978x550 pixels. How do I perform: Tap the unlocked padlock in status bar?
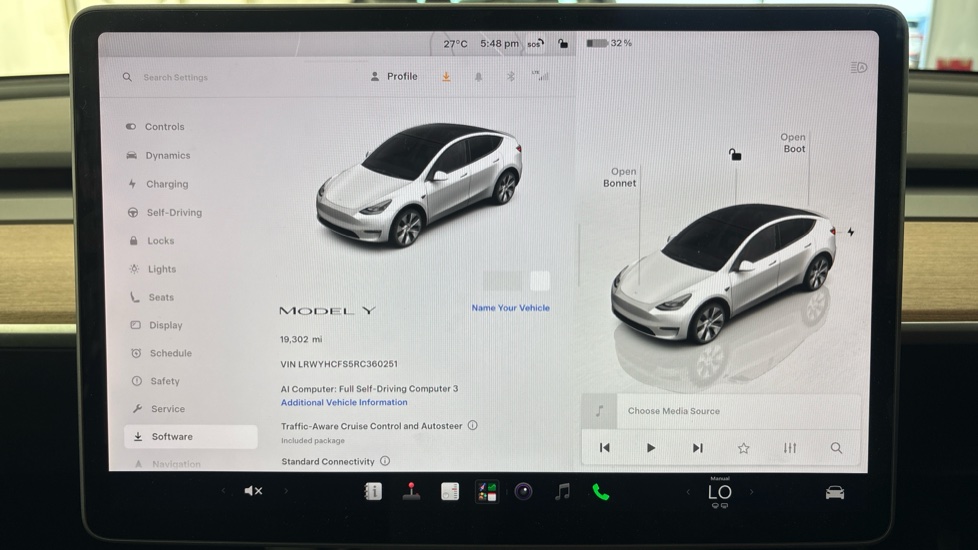click(x=563, y=44)
